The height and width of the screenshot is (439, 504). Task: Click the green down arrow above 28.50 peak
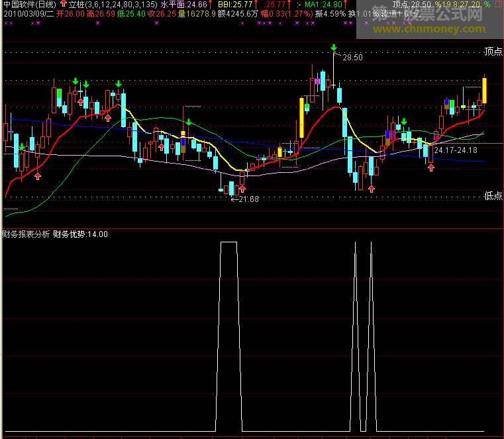pos(334,47)
